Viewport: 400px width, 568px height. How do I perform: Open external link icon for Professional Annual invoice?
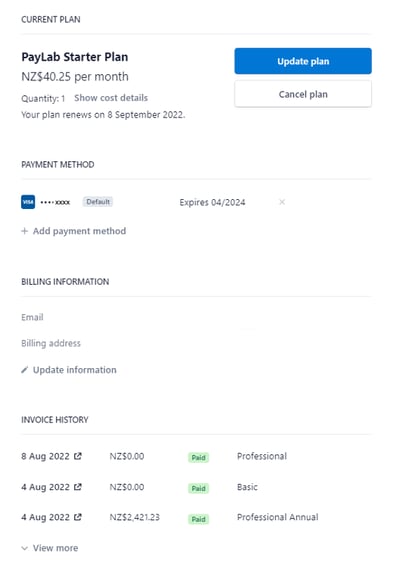[x=78, y=517]
